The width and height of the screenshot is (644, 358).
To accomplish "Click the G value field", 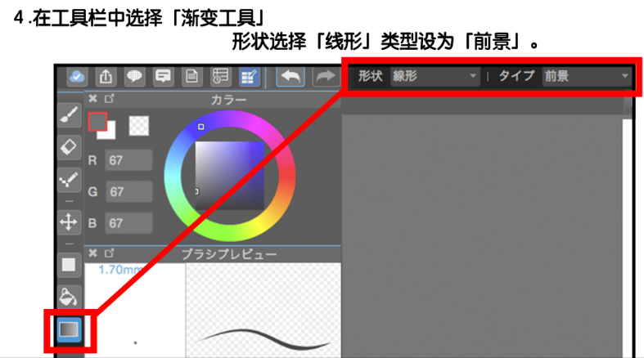I will (x=128, y=191).
